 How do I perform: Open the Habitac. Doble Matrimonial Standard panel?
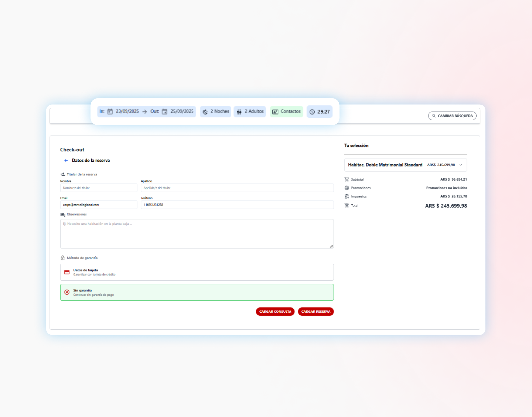click(385, 165)
